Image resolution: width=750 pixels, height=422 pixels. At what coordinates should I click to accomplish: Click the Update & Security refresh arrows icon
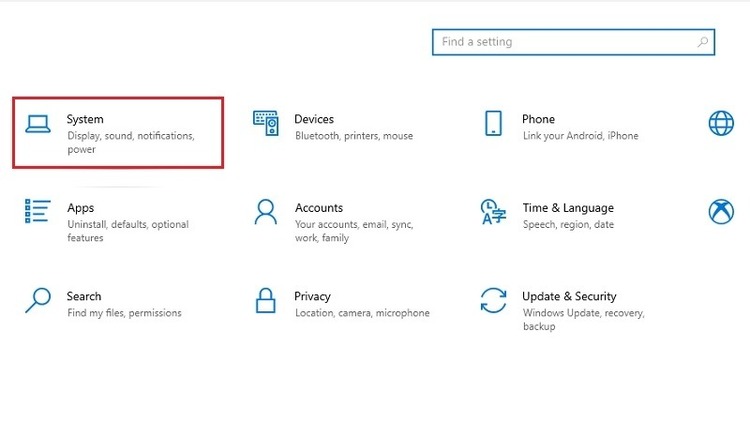493,300
